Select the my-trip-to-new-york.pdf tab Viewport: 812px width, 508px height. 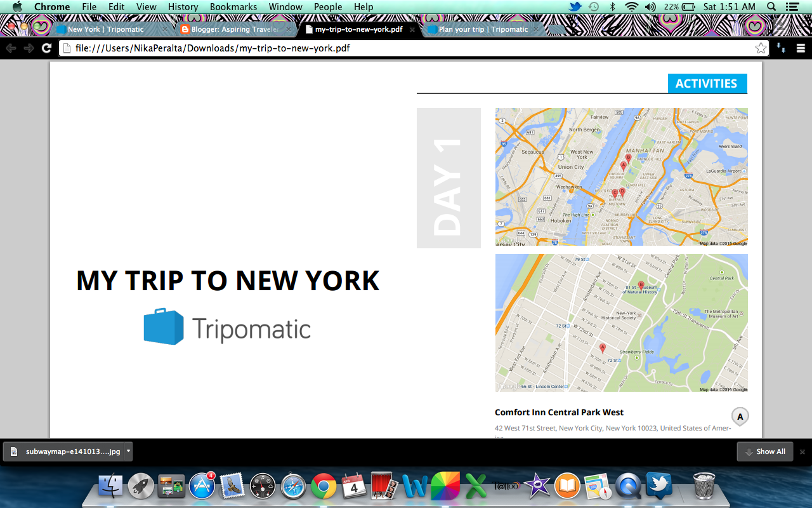359,29
